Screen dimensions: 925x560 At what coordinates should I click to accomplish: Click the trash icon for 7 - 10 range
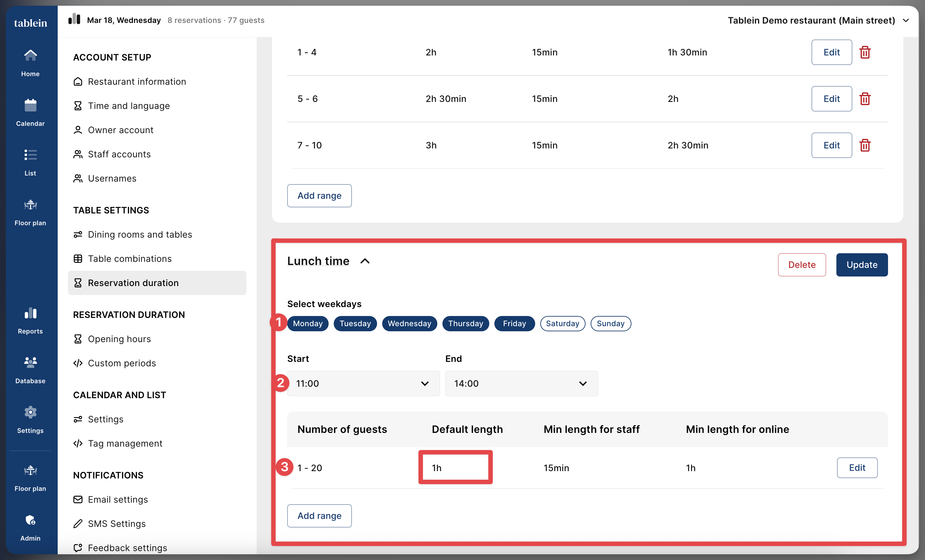[x=865, y=145]
